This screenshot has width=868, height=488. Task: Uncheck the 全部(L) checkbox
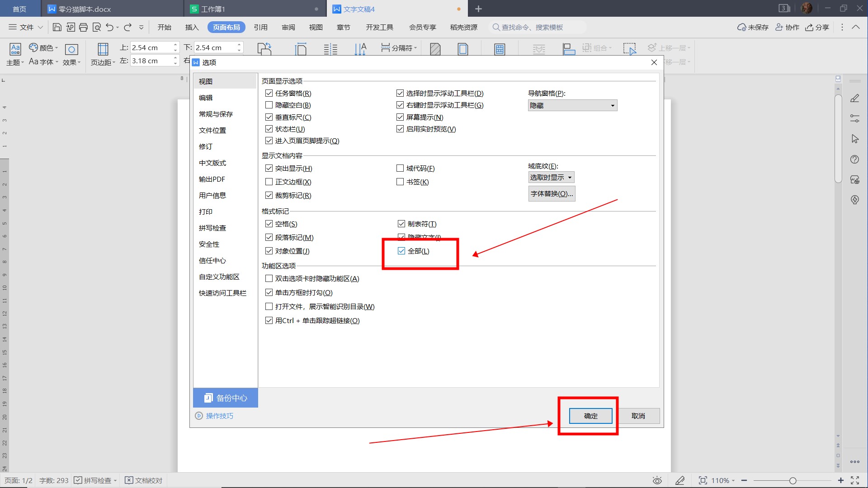[x=401, y=251]
